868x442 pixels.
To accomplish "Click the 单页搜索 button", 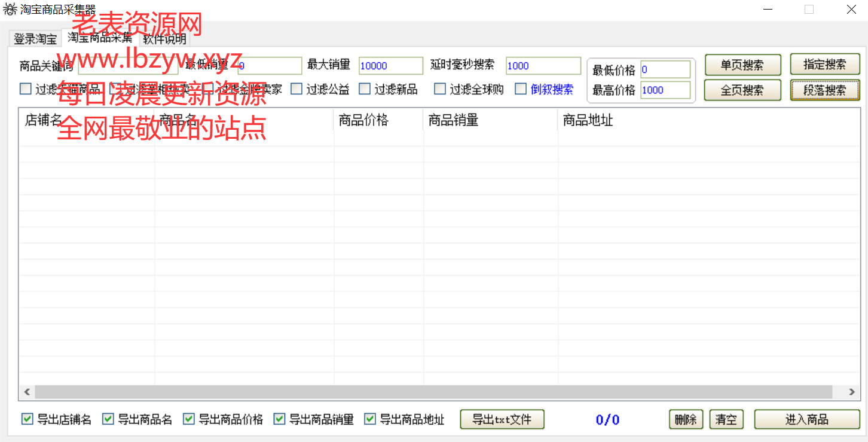I will click(x=742, y=65).
